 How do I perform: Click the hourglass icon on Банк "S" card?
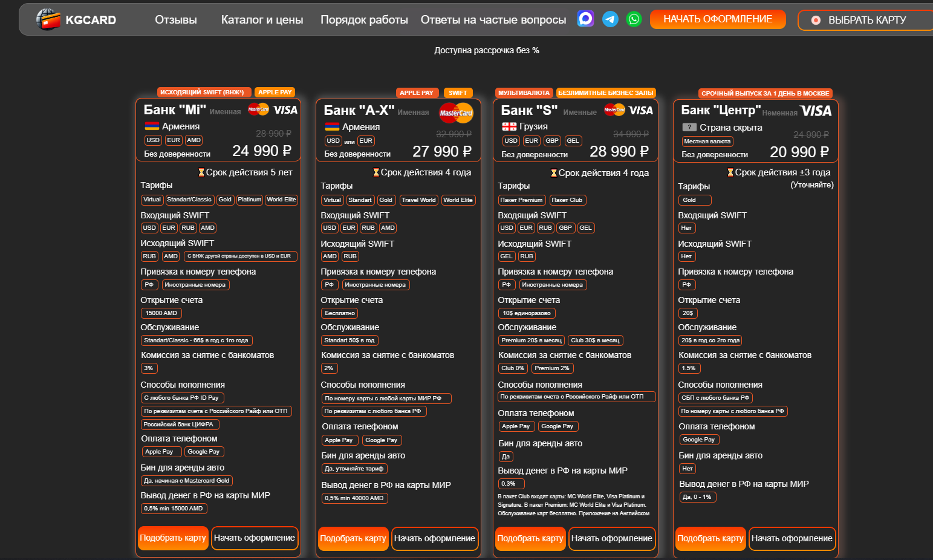point(554,173)
